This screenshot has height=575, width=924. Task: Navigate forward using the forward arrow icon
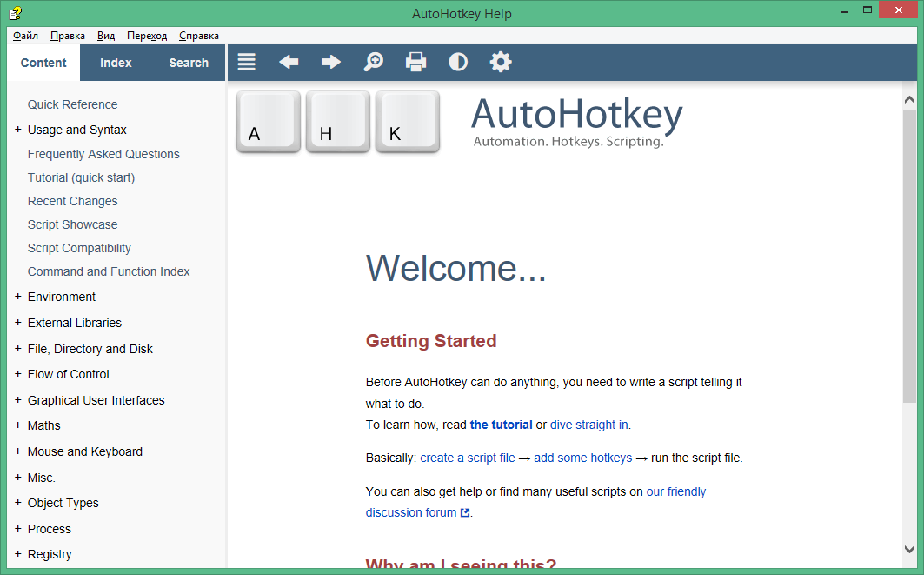tap(331, 62)
